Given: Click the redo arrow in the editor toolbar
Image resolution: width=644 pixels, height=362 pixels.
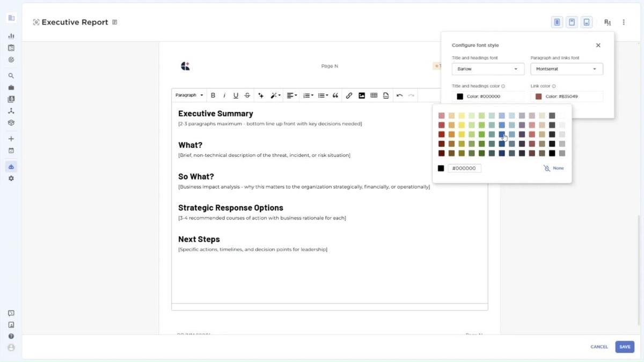Looking at the screenshot, I should (x=411, y=95).
